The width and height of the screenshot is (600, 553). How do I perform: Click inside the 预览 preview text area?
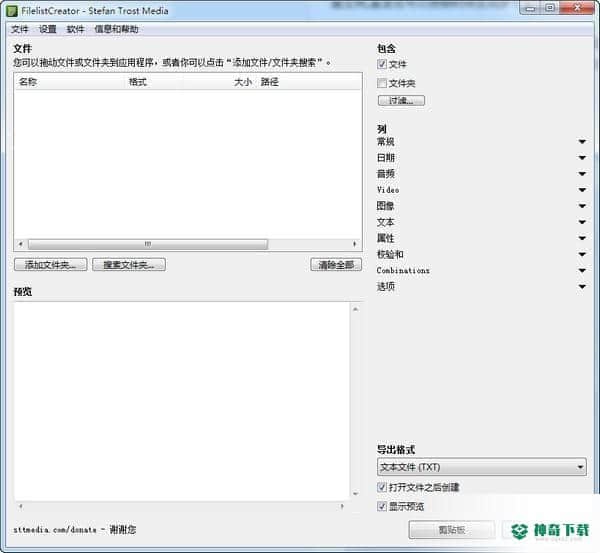pos(182,401)
